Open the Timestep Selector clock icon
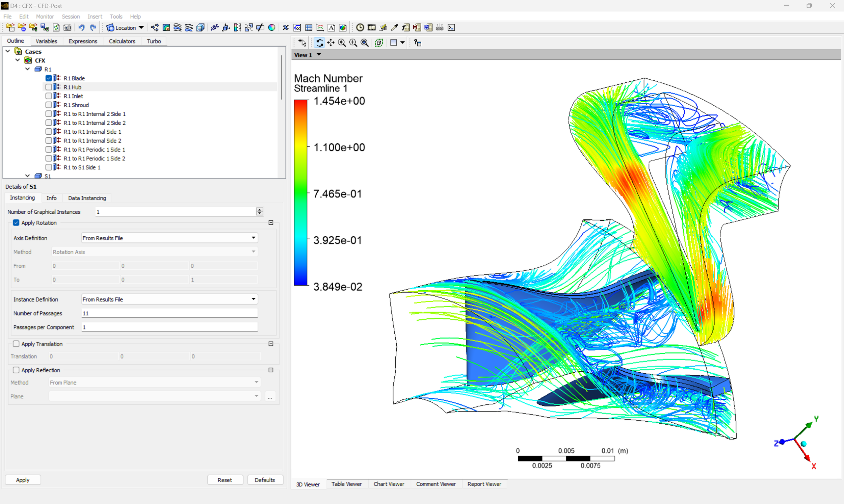The width and height of the screenshot is (844, 504). [360, 28]
